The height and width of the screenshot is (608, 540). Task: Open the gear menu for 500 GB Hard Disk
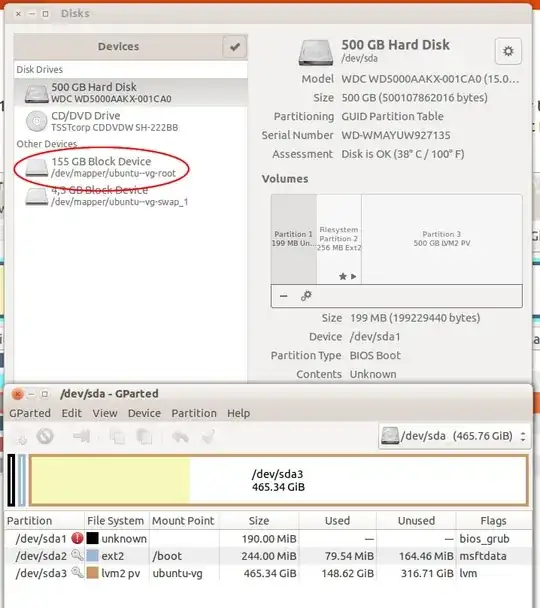click(x=508, y=51)
